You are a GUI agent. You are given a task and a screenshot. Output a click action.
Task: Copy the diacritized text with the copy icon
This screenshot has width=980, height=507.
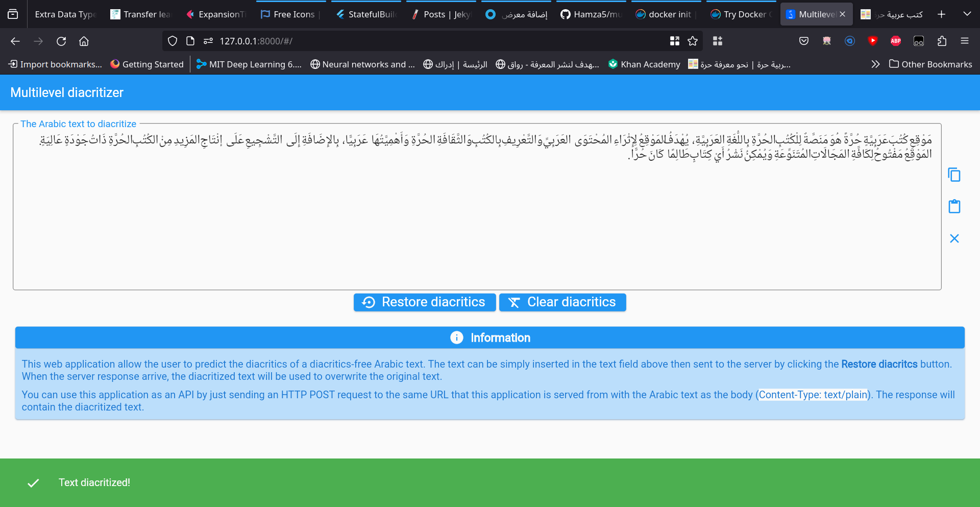point(954,175)
